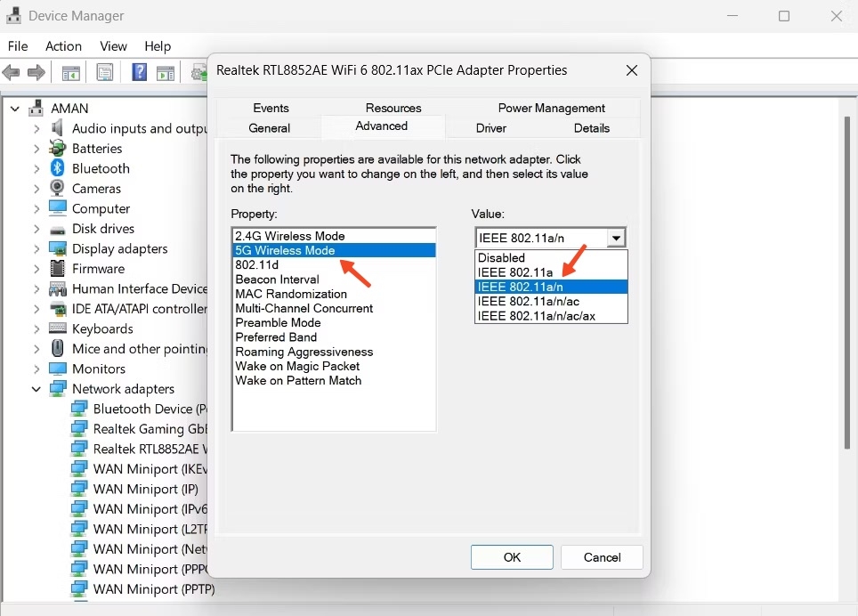Image resolution: width=858 pixels, height=616 pixels.
Task: Open the Action menu
Action: click(63, 46)
